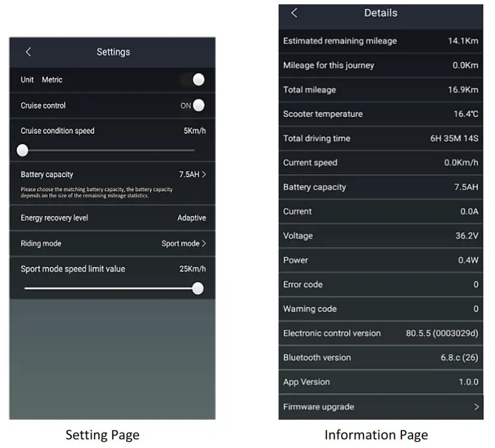Viewport: 495px width, 448px height.
Task: Go back from the Details page
Action: click(x=294, y=13)
